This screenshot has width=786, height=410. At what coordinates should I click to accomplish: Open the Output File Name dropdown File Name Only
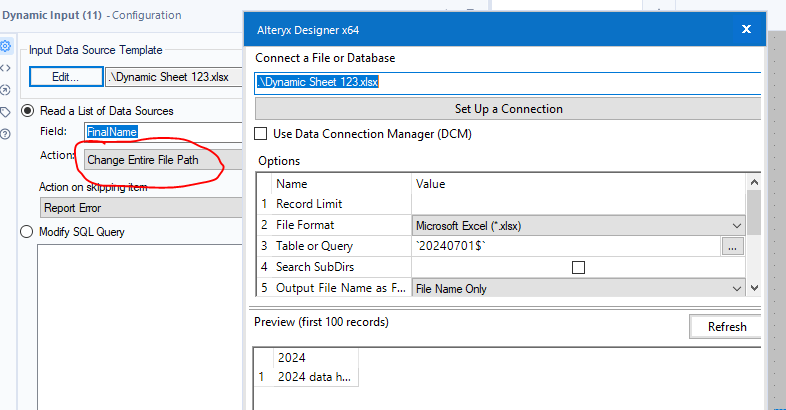(578, 289)
